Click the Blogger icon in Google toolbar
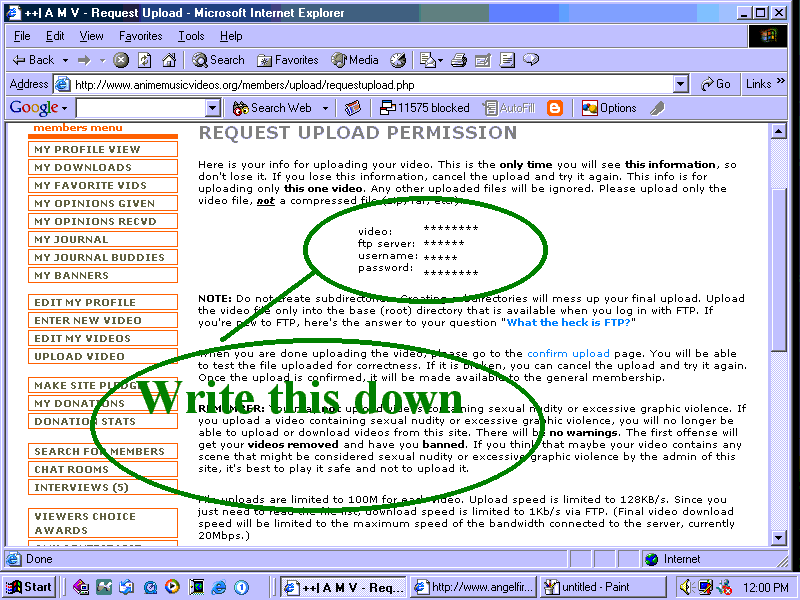 coord(555,108)
